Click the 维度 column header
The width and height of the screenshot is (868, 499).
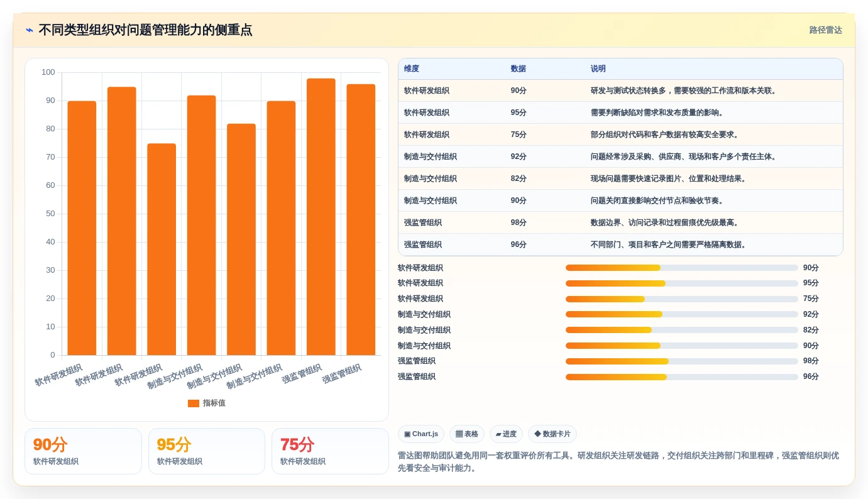(x=412, y=69)
